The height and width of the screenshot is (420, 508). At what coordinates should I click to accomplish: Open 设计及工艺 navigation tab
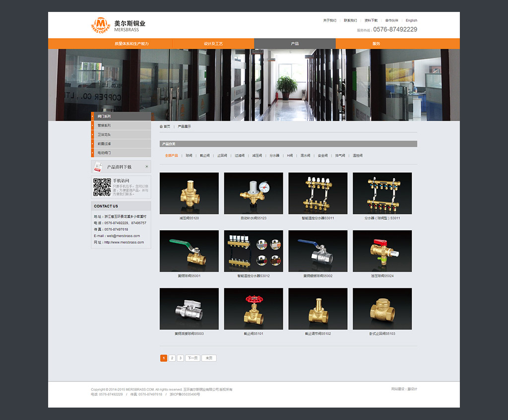tap(213, 44)
